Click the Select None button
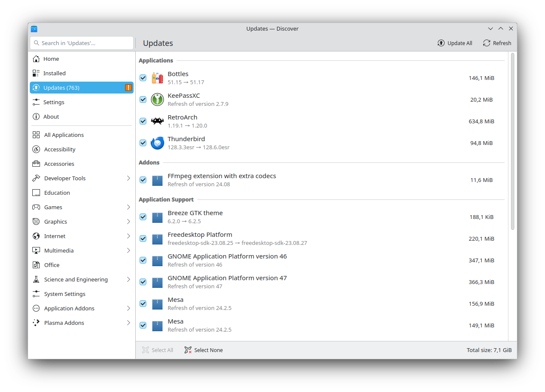 tap(203, 350)
